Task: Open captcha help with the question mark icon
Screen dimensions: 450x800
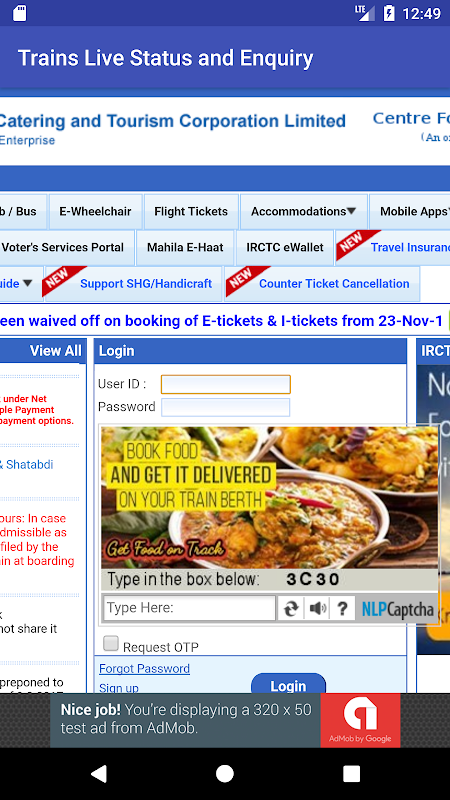Action: pos(343,608)
